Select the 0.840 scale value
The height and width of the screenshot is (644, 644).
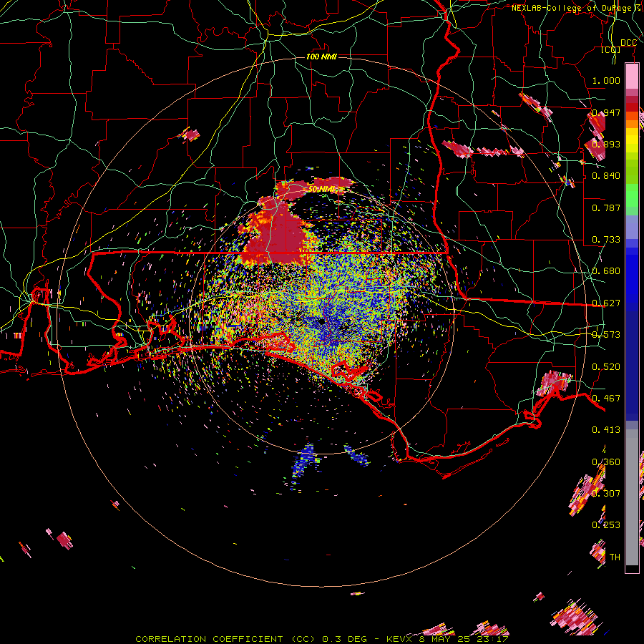coord(606,176)
